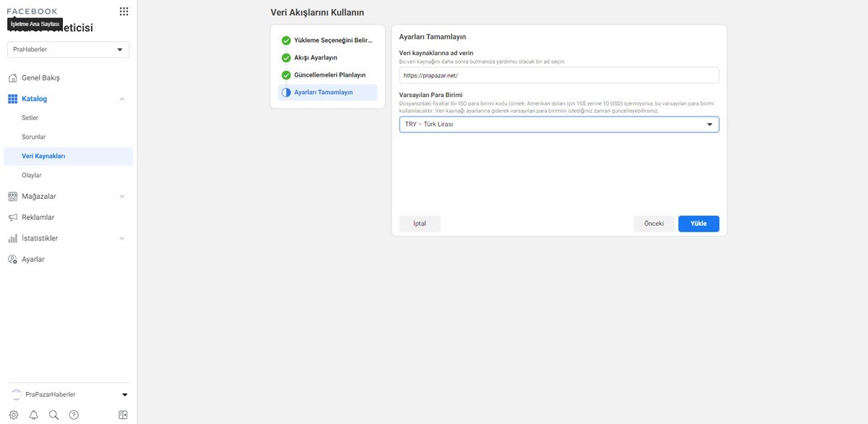This screenshot has width=868, height=424.
Task: Open the PraPazarHaberler account dropdown arrow
Action: click(124, 395)
